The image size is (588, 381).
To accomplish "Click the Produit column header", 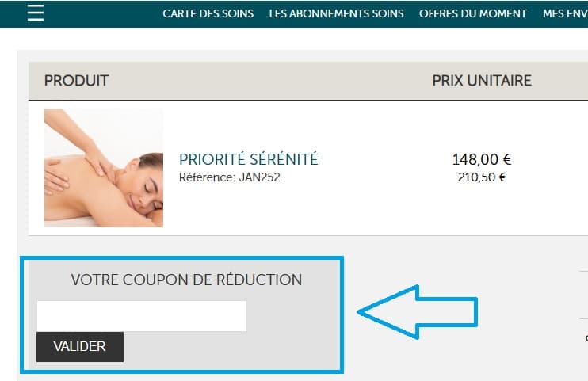I will click(76, 81).
